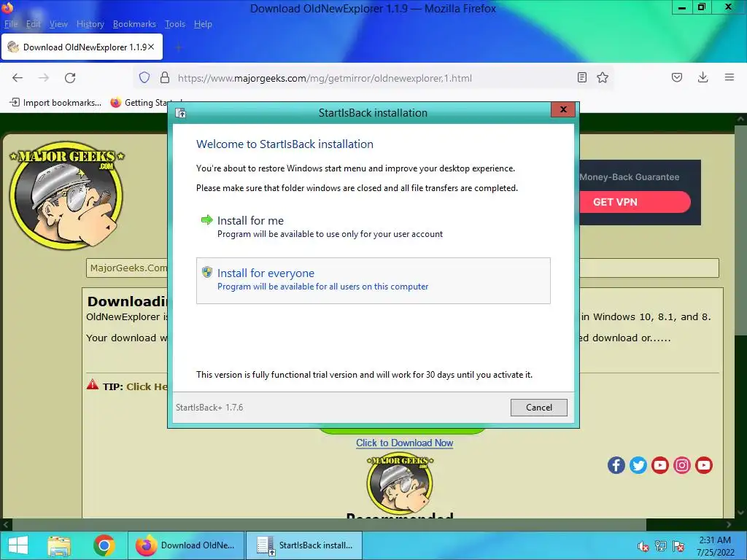The height and width of the screenshot is (560, 747).
Task: Select the Download OldNewExplorer tab
Action: coord(82,47)
